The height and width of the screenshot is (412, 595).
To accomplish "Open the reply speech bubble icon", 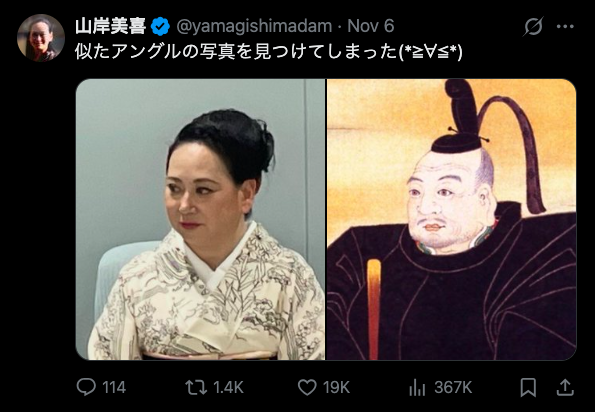I will pos(86,387).
